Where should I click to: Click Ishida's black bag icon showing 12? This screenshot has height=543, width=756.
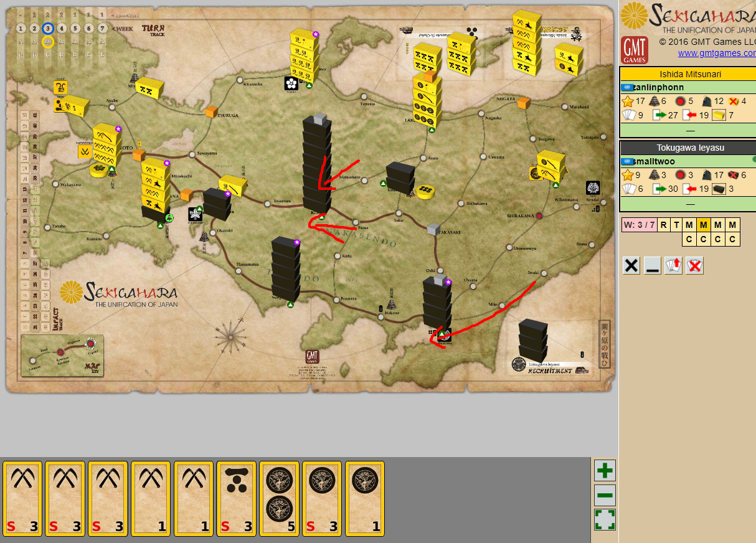click(706, 101)
